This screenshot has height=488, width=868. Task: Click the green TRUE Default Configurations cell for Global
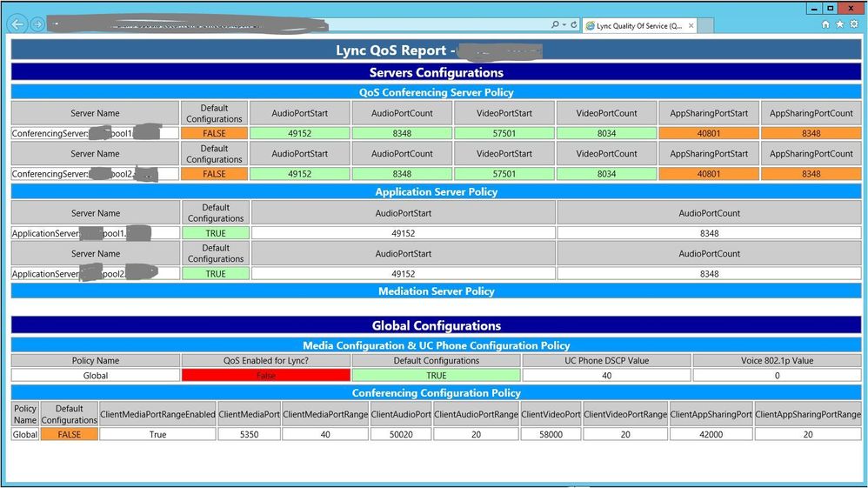click(437, 375)
